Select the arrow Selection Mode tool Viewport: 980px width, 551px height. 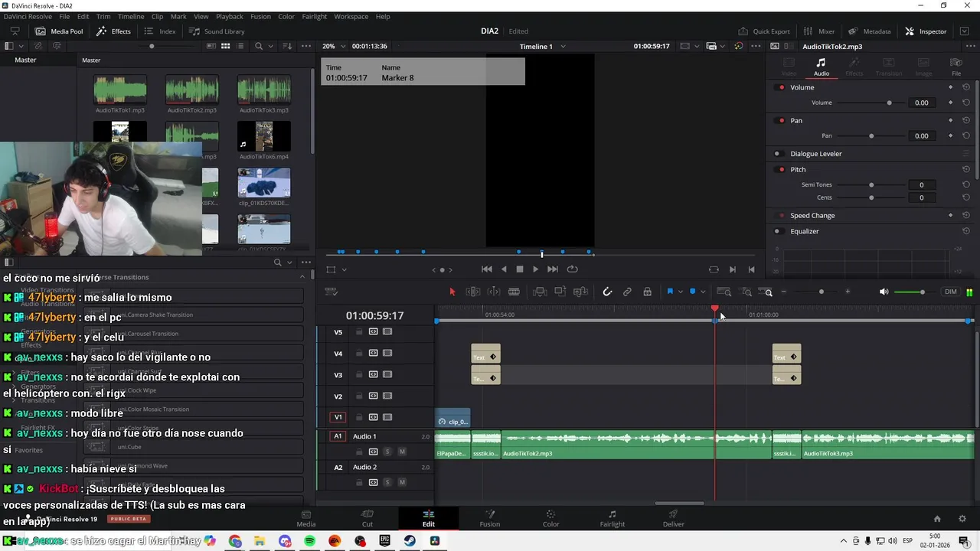pyautogui.click(x=452, y=292)
